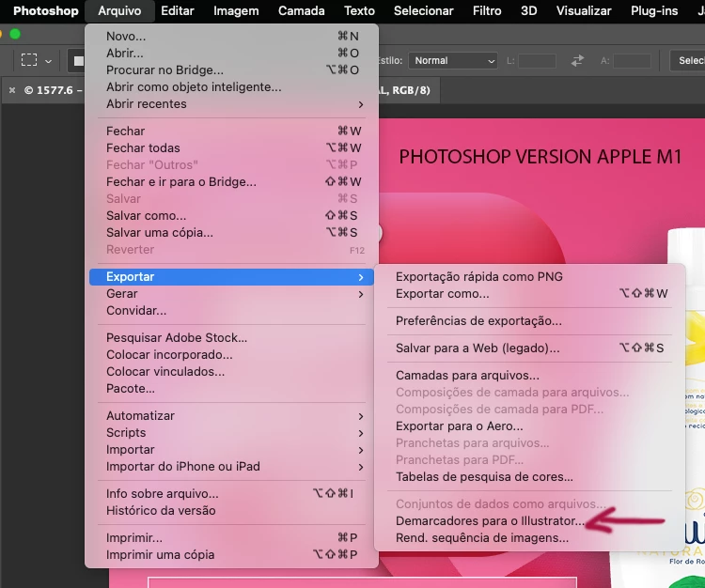This screenshot has height=588, width=705.
Task: Open the marquee tool preset chevron
Action: (x=48, y=61)
